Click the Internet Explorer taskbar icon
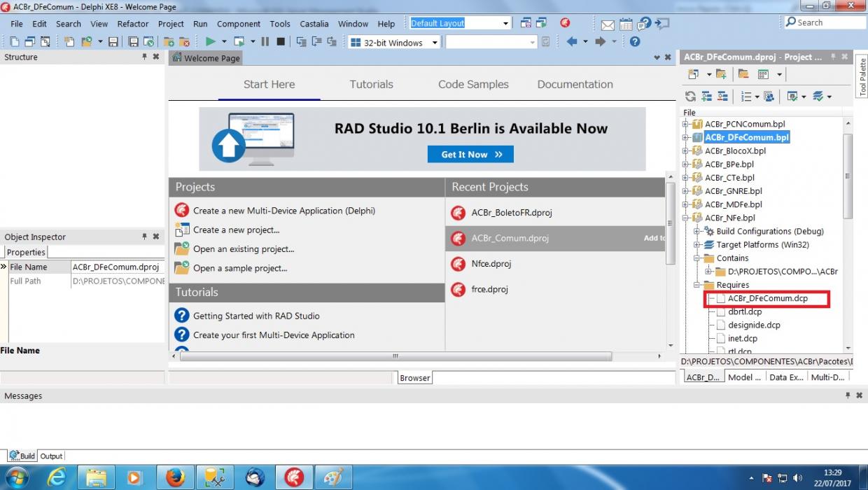 55,477
